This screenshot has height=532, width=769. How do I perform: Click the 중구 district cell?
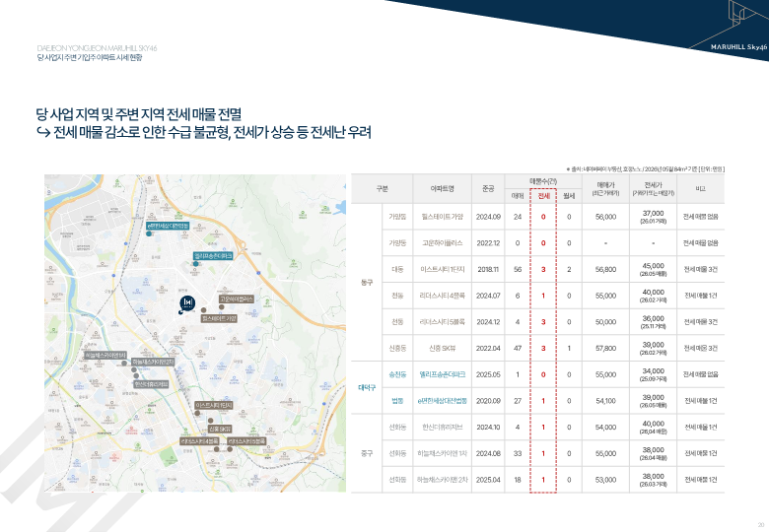[x=367, y=453]
